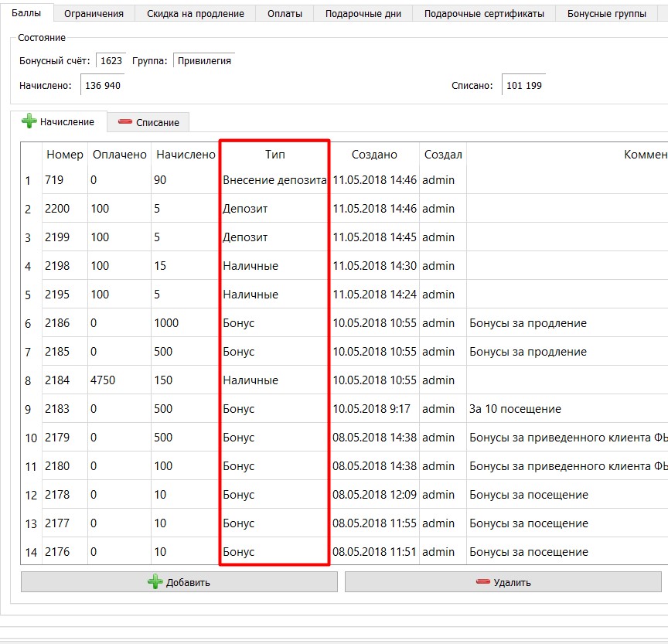Click the red minus icon on the Удалить button
Viewport: 668px width, 644px height.
483,582
